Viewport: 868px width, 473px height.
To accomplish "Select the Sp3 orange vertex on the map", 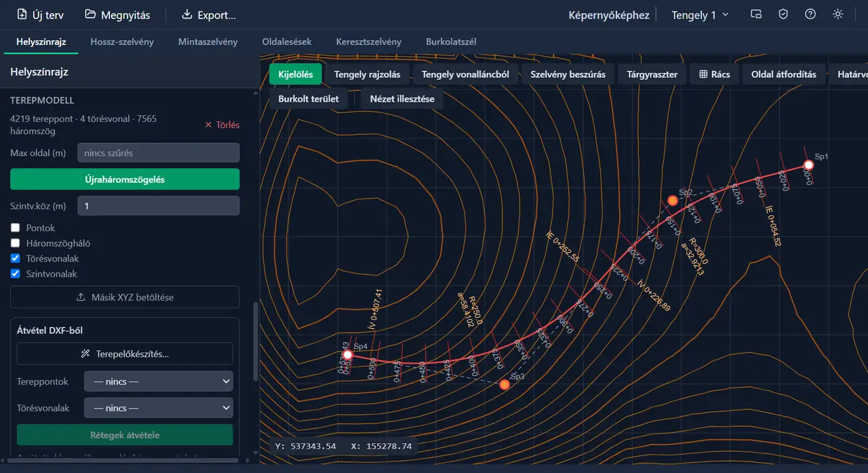I will pyautogui.click(x=505, y=384).
